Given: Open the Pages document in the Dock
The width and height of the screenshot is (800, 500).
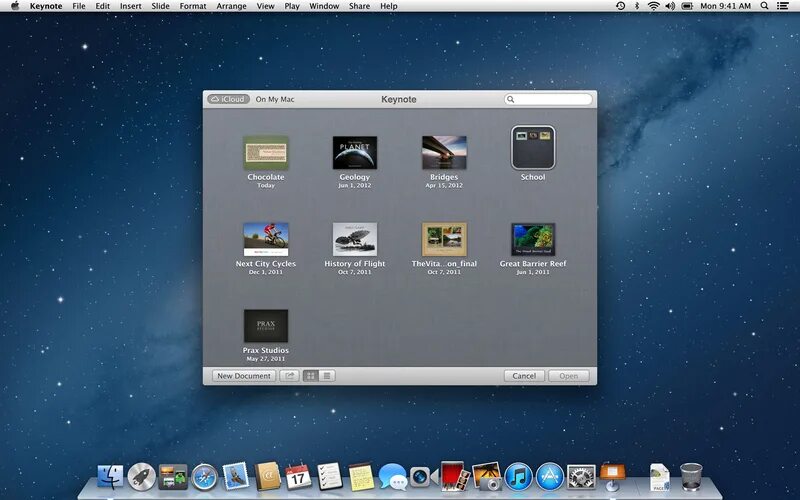Looking at the screenshot, I should tap(660, 477).
